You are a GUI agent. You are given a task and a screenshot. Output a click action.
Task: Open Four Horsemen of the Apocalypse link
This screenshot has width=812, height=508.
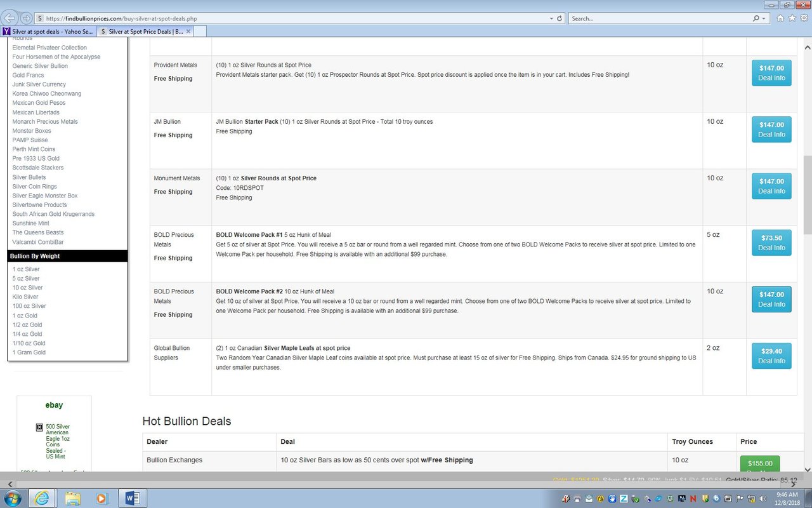coord(56,57)
